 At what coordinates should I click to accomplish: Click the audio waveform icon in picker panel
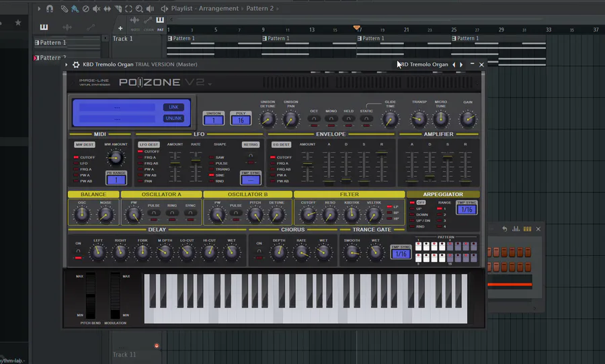click(x=67, y=27)
